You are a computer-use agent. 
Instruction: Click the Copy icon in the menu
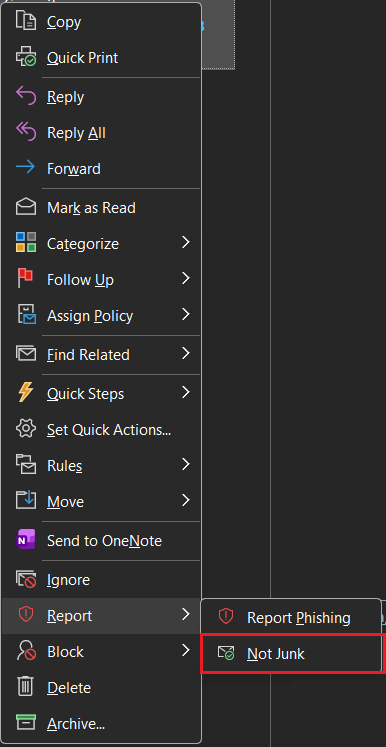[x=26, y=21]
